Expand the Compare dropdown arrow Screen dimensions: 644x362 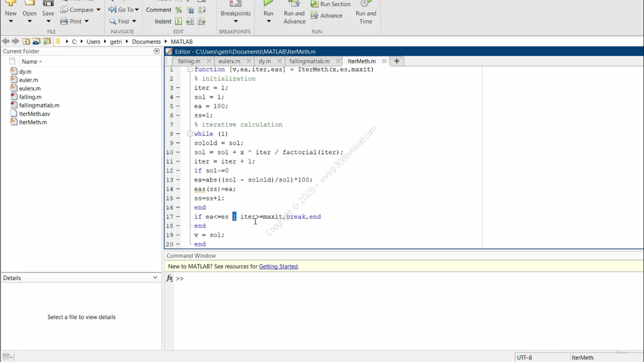98,10
